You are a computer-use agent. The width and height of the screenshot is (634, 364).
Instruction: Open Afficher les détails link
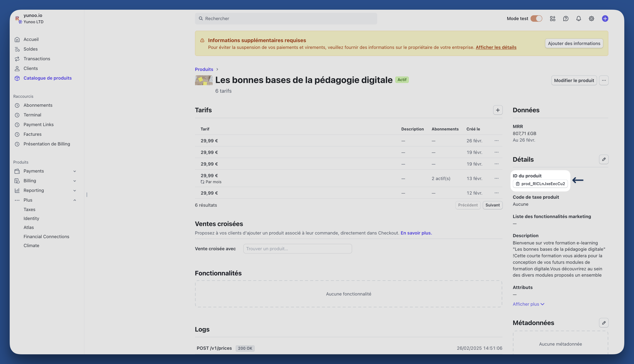[496, 47]
